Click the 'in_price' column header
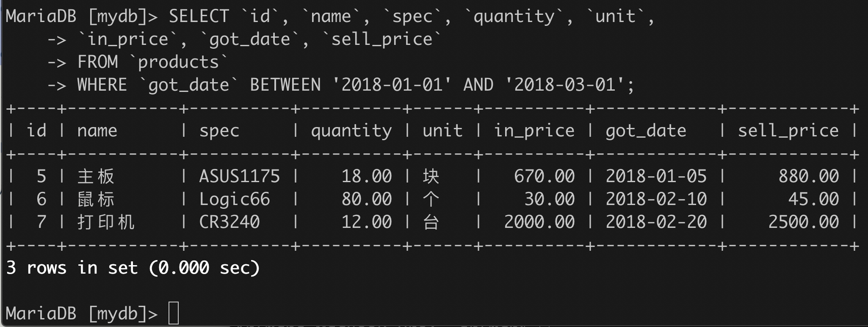 click(534, 130)
